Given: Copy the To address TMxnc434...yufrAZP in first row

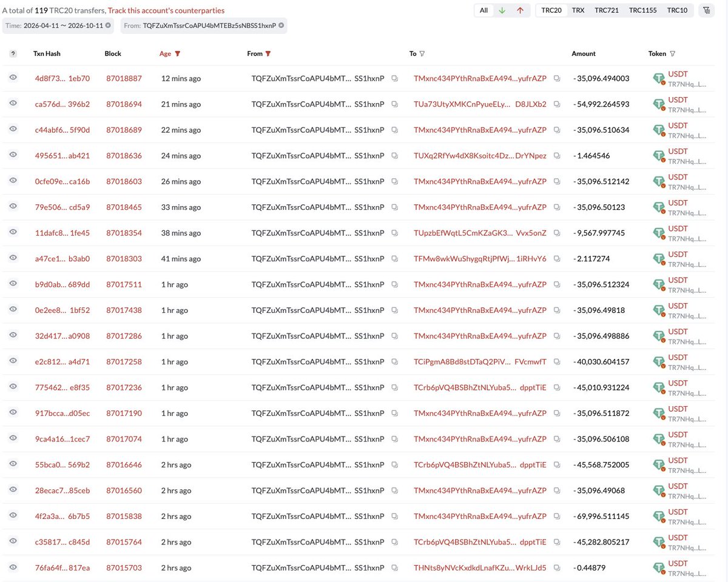Looking at the screenshot, I should (x=557, y=78).
